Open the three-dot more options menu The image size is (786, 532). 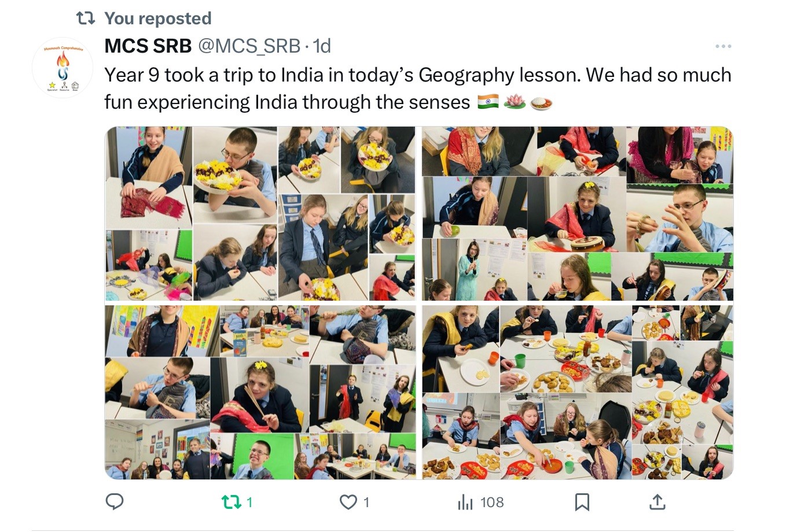click(723, 46)
